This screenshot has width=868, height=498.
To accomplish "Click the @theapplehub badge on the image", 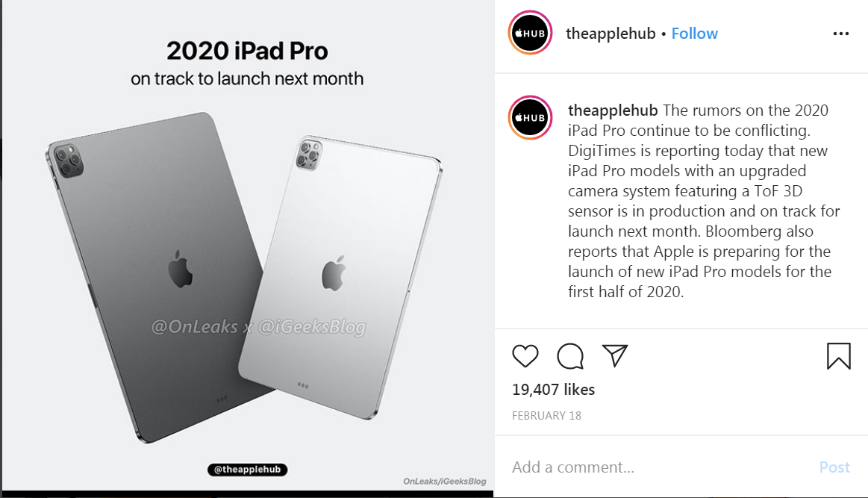I will click(x=248, y=469).
